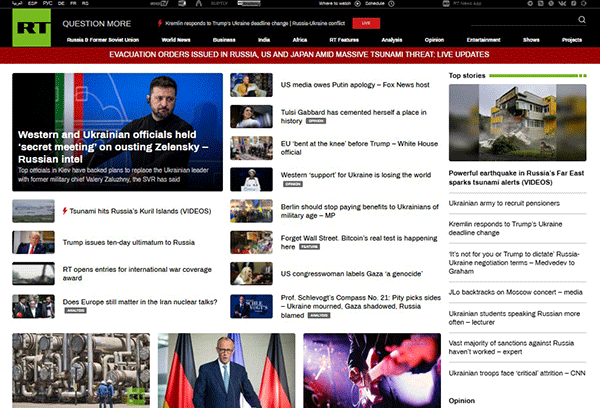Open the earthquake building photo in Top stories
Image resolution: width=600 pixels, height=408 pixels.
click(517, 122)
